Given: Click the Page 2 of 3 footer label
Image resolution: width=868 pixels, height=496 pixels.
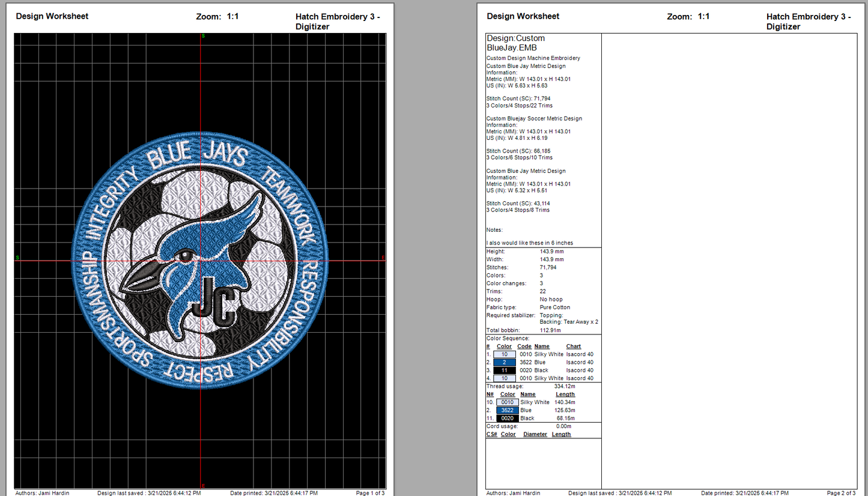Looking at the screenshot, I should coord(841,493).
